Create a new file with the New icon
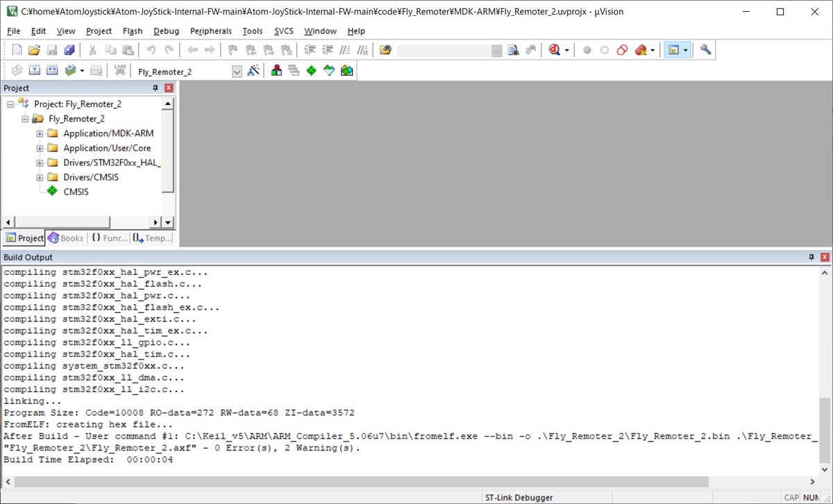833x504 pixels. point(17,50)
